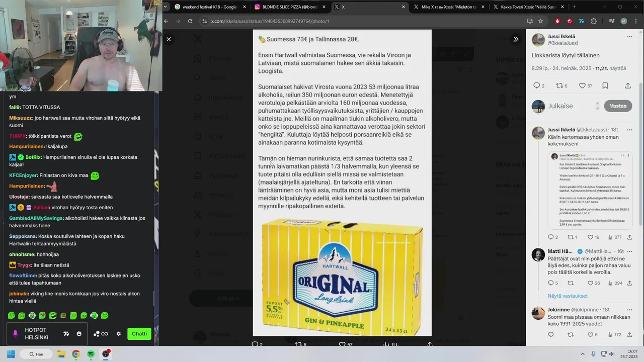Viewport: 644px width, 362px height.
Task: Open the @IkkelaJussi handle link
Action: tap(562, 43)
